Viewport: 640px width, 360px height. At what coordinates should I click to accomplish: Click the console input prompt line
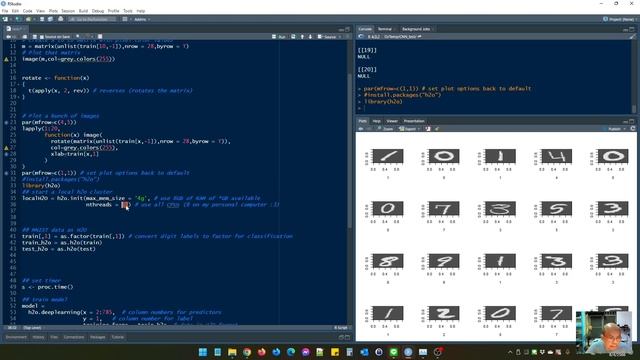point(494,108)
